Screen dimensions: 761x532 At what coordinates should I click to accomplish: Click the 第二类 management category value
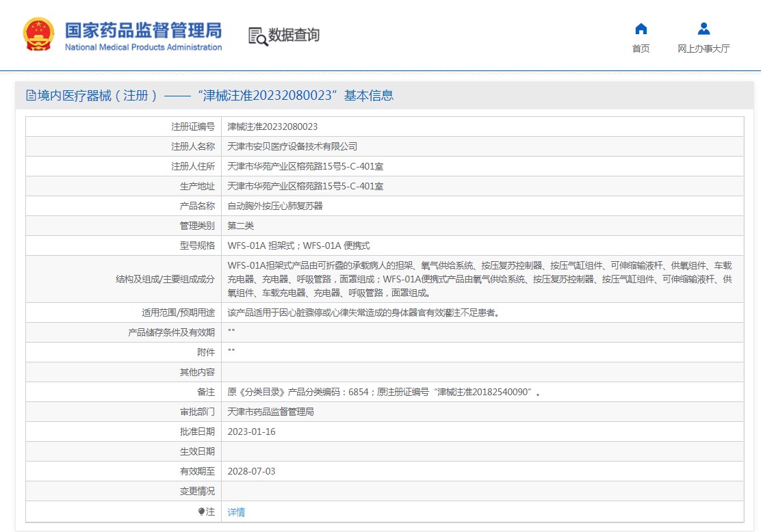click(241, 226)
